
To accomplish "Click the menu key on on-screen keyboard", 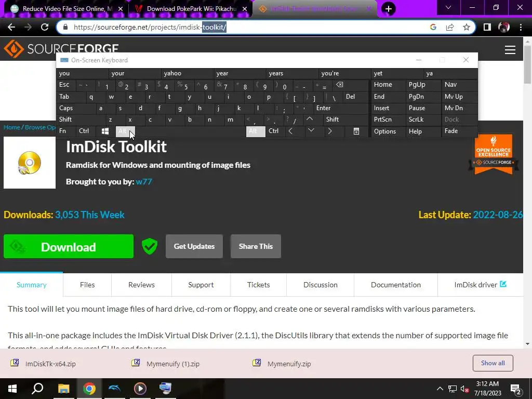I will coord(356,131).
